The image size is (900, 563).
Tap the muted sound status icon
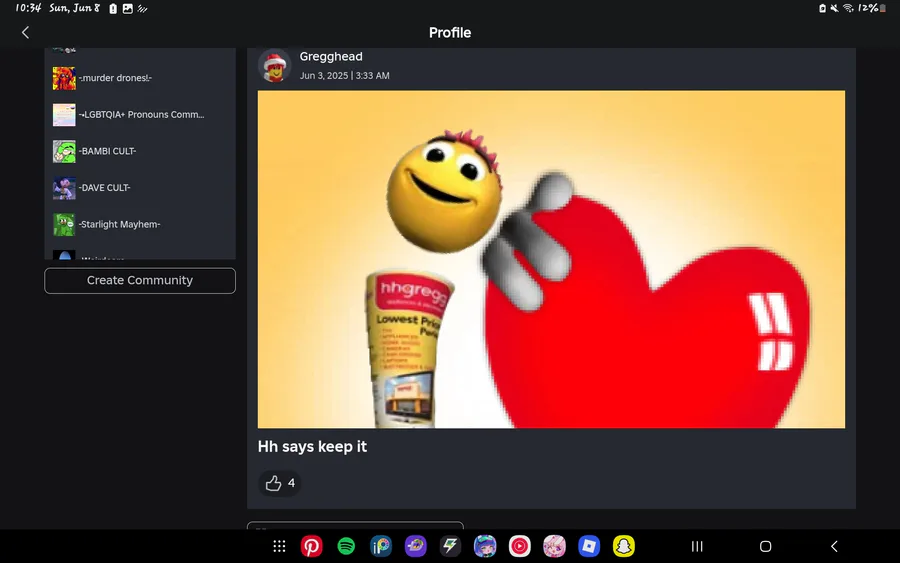click(x=834, y=8)
